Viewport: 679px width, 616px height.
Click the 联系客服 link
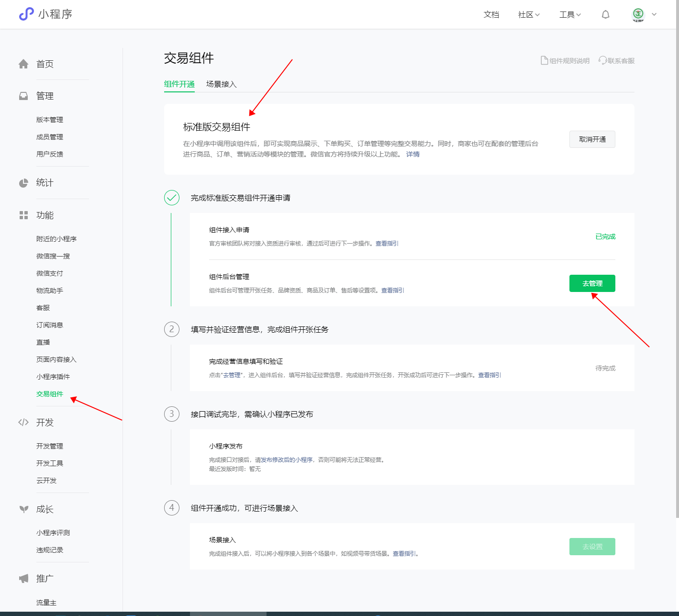(621, 61)
